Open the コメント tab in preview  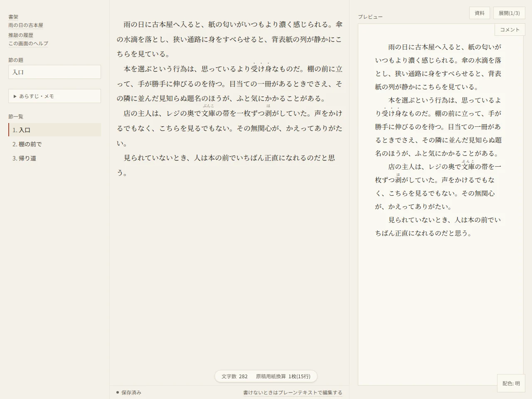point(510,30)
